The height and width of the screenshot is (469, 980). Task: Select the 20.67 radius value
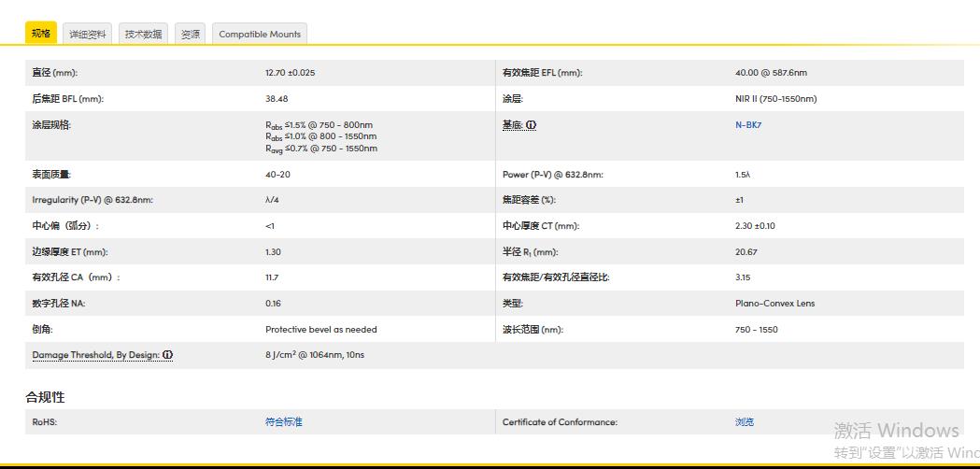pos(746,252)
